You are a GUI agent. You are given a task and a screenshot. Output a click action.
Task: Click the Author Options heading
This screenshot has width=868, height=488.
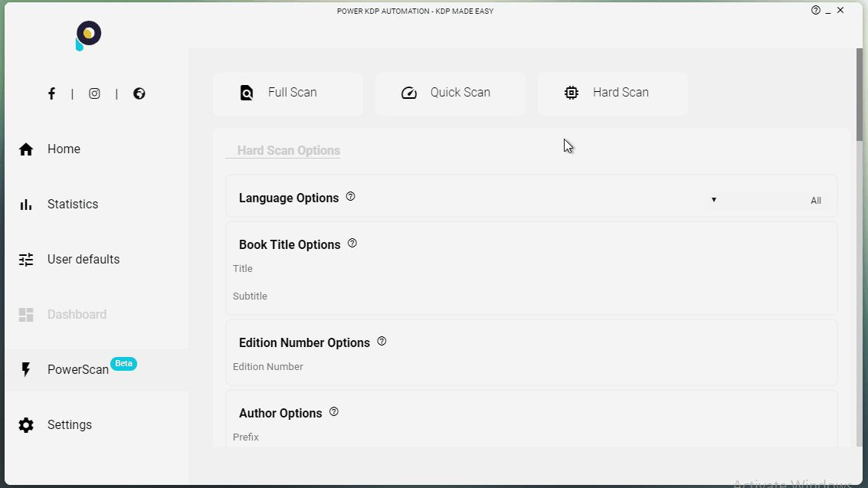point(280,414)
